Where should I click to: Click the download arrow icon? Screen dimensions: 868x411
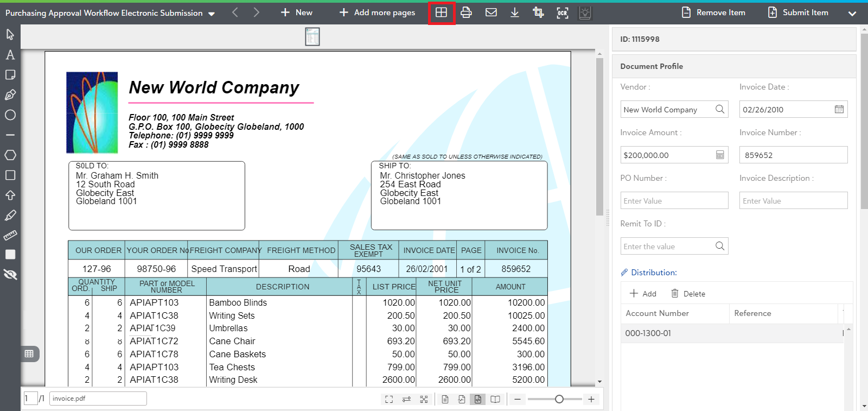point(515,12)
